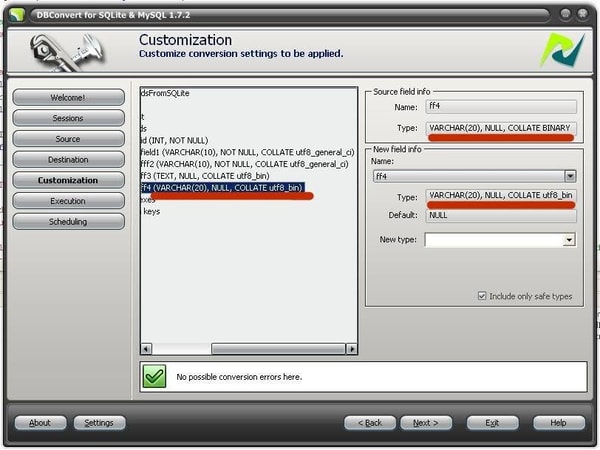This screenshot has width=600, height=450.
Task: Expand the new field Name dropdown arrow
Action: click(570, 176)
